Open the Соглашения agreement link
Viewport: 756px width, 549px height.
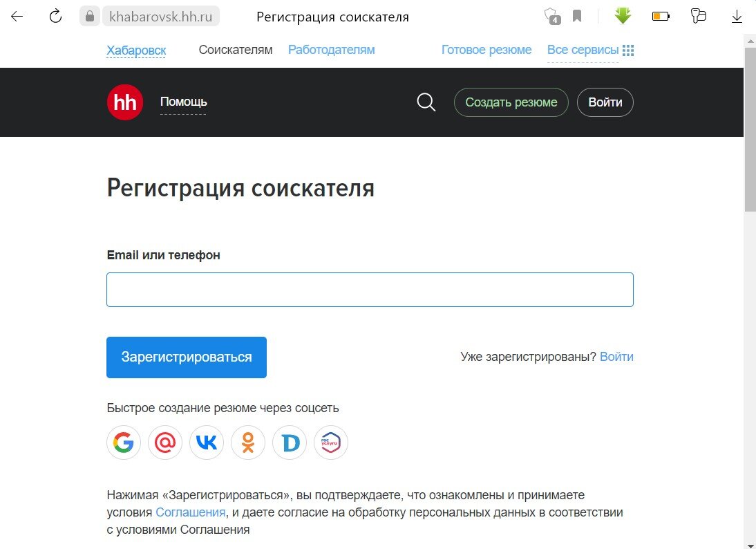[x=190, y=512]
